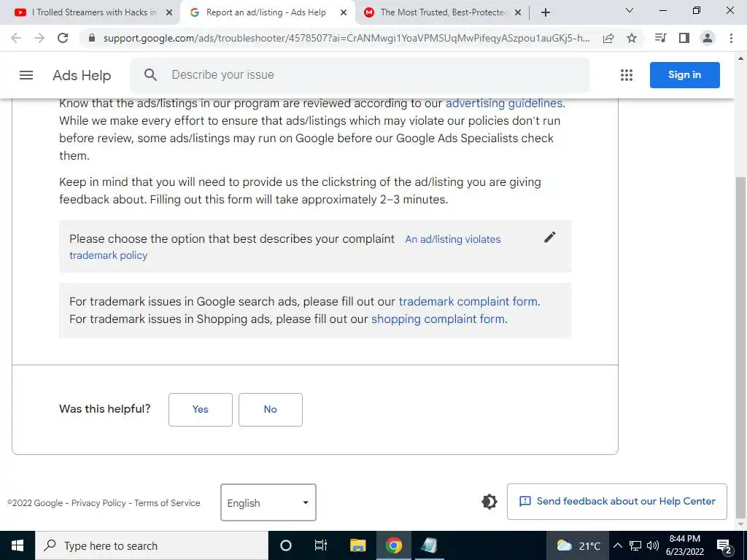
Task: Toggle Chrome side panel
Action: tap(684, 38)
